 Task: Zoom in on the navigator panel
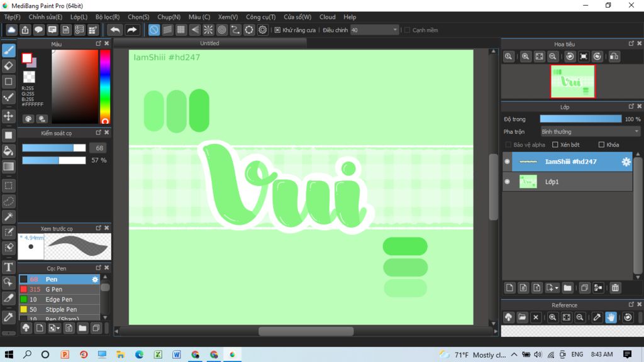click(x=525, y=57)
